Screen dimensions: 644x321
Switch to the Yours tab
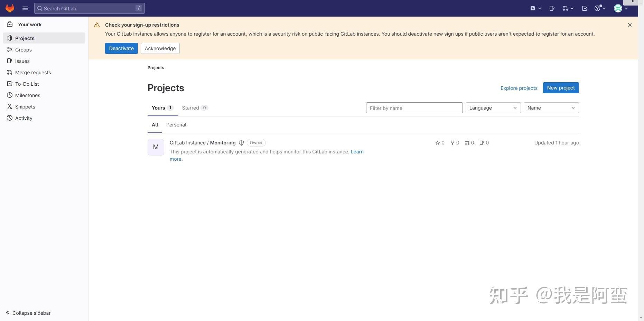pyautogui.click(x=162, y=108)
